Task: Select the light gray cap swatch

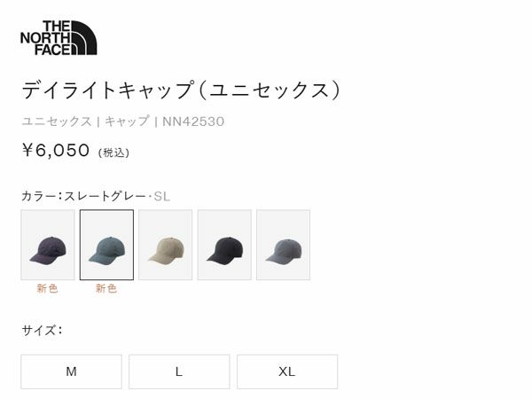Action: click(x=284, y=245)
